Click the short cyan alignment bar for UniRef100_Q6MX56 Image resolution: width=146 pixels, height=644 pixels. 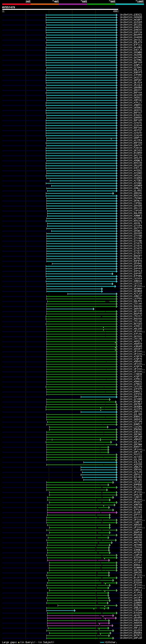pyautogui.click(x=71, y=309)
